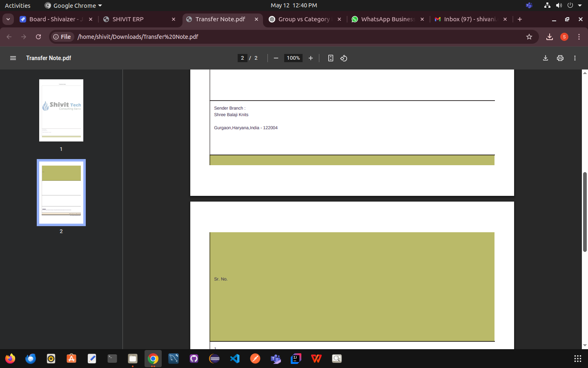588x368 pixels.
Task: Print the Transfer Note PDF
Action: (560, 58)
